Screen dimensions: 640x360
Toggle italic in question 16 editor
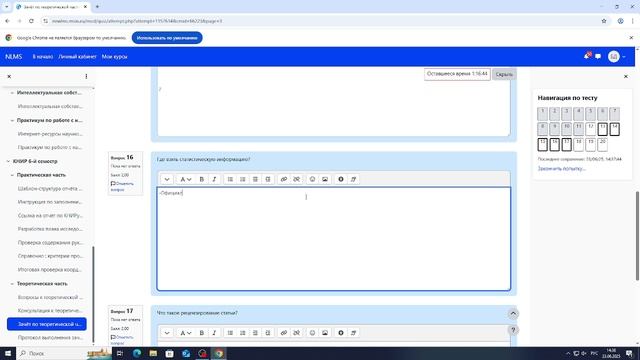tap(214, 179)
